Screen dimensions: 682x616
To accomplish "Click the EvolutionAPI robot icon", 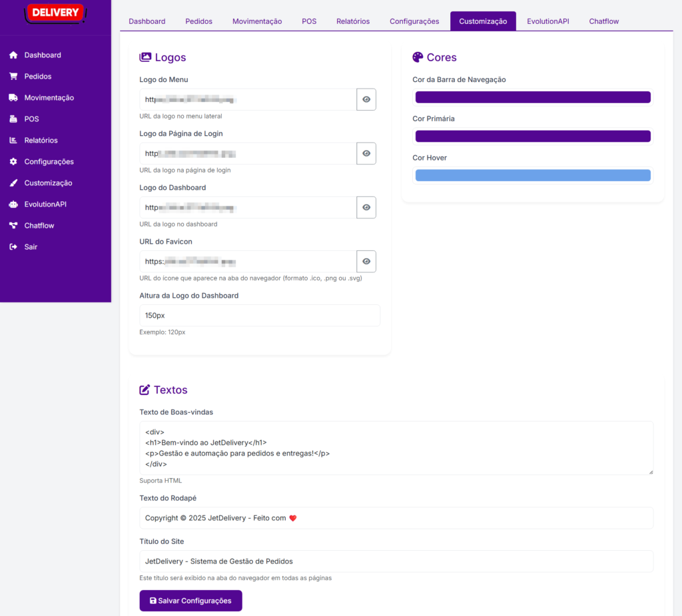I will click(x=13, y=204).
